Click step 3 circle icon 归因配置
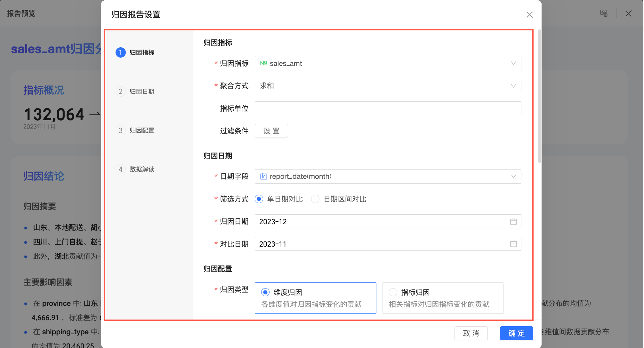 pos(121,130)
